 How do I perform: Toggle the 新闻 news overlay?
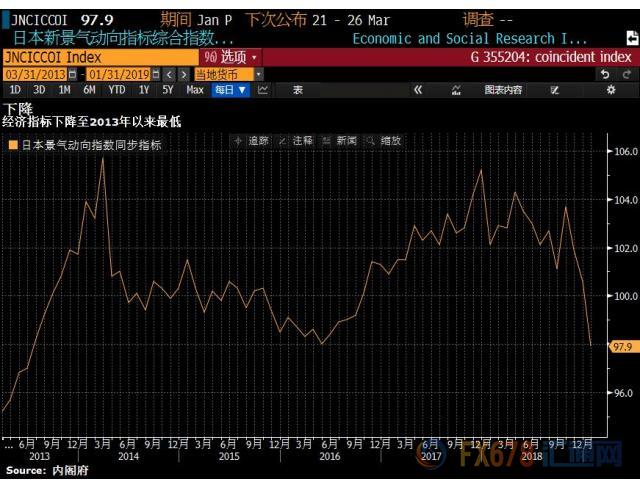click(340, 141)
